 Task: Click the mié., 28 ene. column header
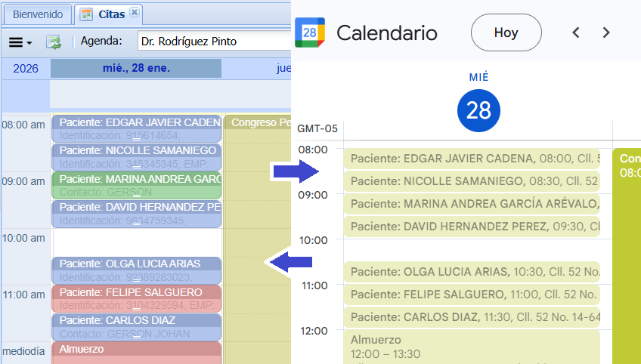(x=136, y=69)
